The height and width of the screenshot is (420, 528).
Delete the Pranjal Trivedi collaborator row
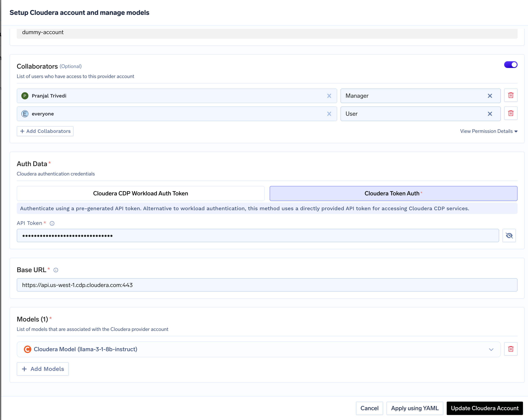pyautogui.click(x=511, y=96)
